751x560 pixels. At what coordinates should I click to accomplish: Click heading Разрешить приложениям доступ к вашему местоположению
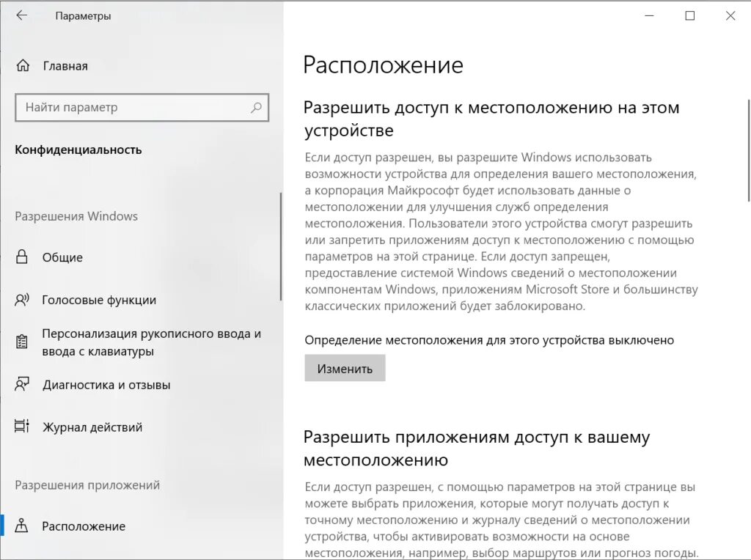click(x=477, y=448)
